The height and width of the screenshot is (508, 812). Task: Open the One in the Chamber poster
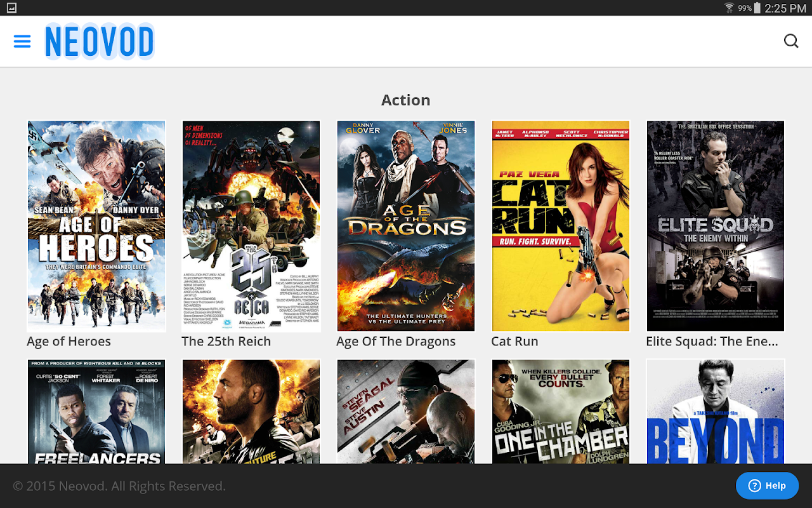coord(561,411)
